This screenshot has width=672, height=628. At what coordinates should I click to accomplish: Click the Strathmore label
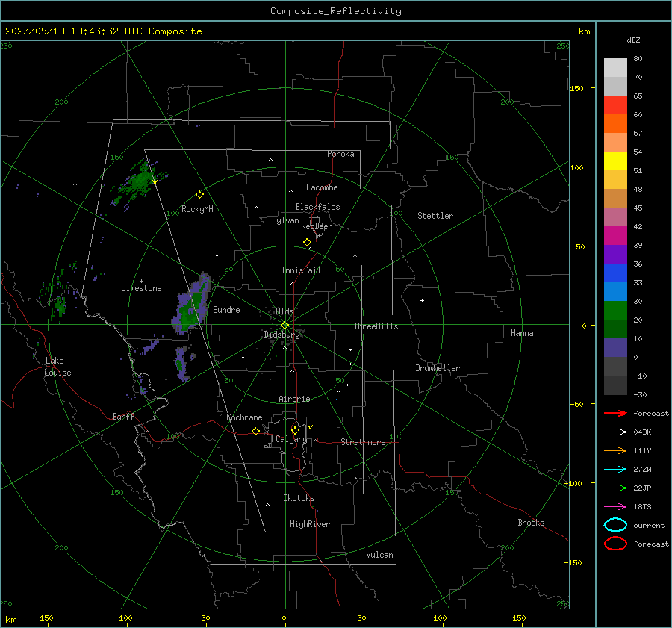(x=363, y=442)
